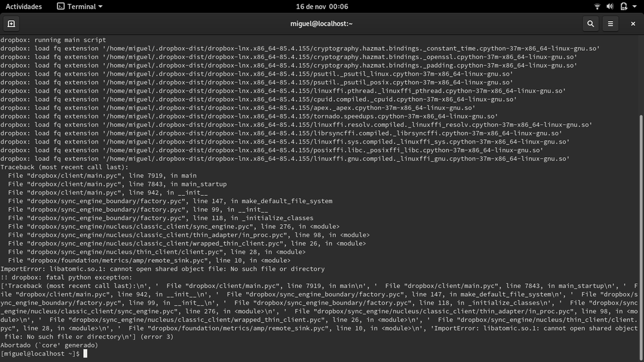Click the _psutil_linux extension load line
Image resolution: width=644 pixels, height=362 pixels.
[257, 74]
